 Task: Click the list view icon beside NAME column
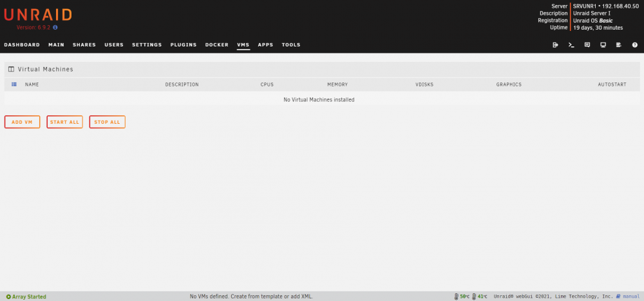14,84
